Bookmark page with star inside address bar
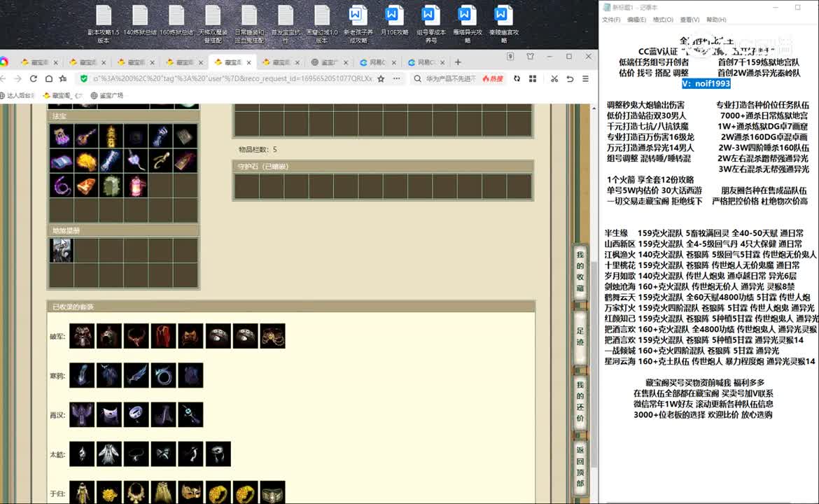This screenshot has height=504, width=819. point(381,78)
